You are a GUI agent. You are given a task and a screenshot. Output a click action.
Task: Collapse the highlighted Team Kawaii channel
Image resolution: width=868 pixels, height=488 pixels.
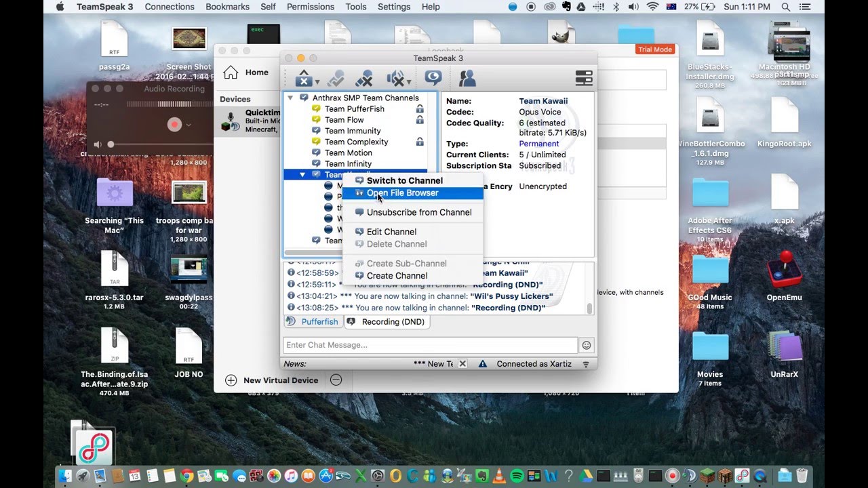(x=302, y=175)
